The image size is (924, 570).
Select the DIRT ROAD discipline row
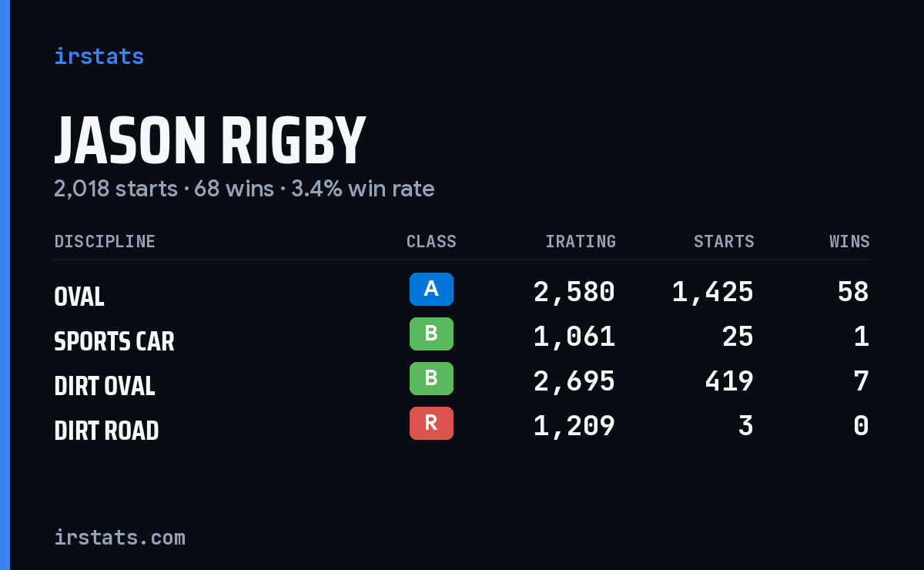462,427
